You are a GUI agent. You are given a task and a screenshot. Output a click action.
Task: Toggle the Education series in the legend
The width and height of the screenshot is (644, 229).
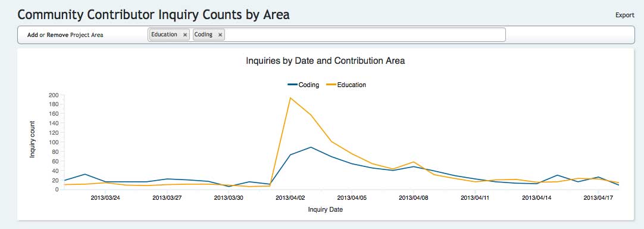(346, 85)
